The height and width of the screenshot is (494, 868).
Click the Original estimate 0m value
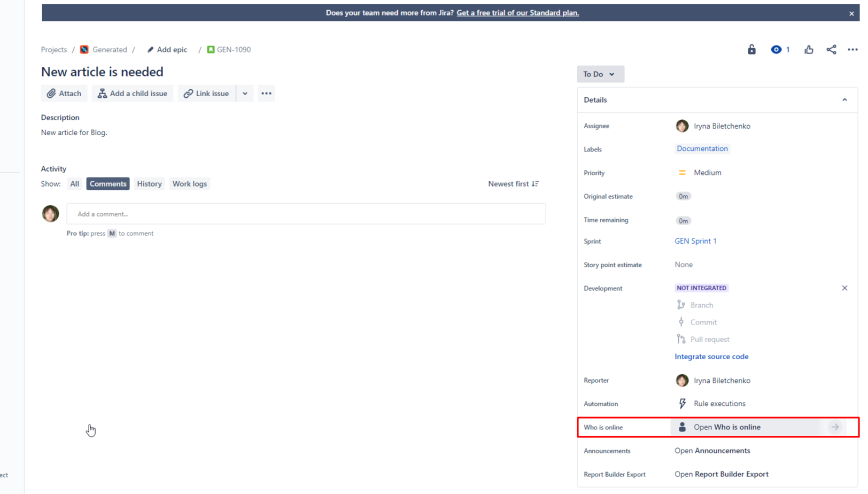click(x=683, y=196)
